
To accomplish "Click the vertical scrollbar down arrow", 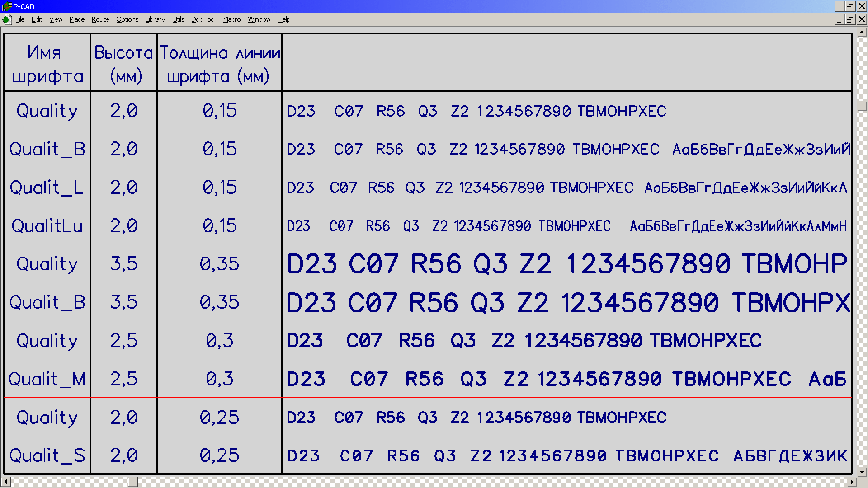I will (862, 472).
